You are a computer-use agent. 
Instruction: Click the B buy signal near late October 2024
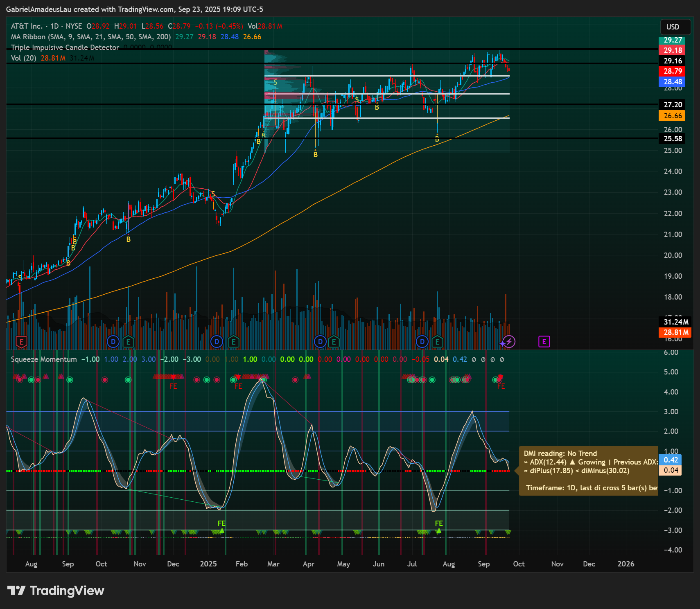pyautogui.click(x=129, y=239)
